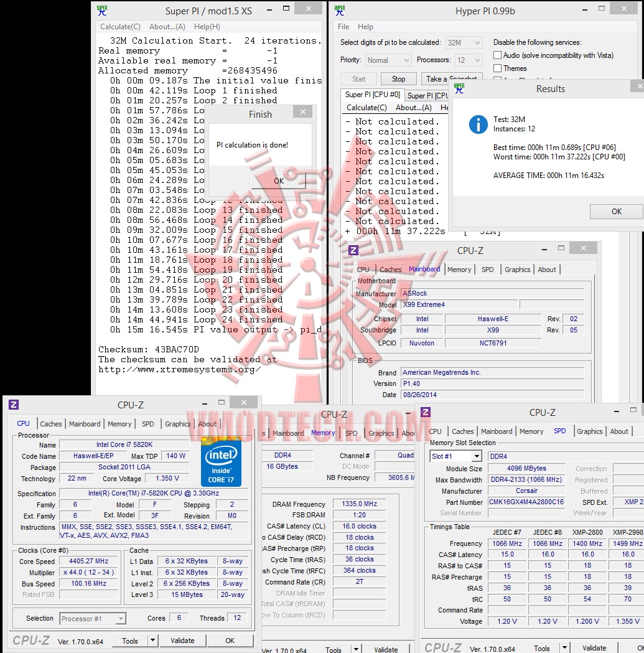
Task: Click OK in the Results dialog
Action: tap(617, 212)
